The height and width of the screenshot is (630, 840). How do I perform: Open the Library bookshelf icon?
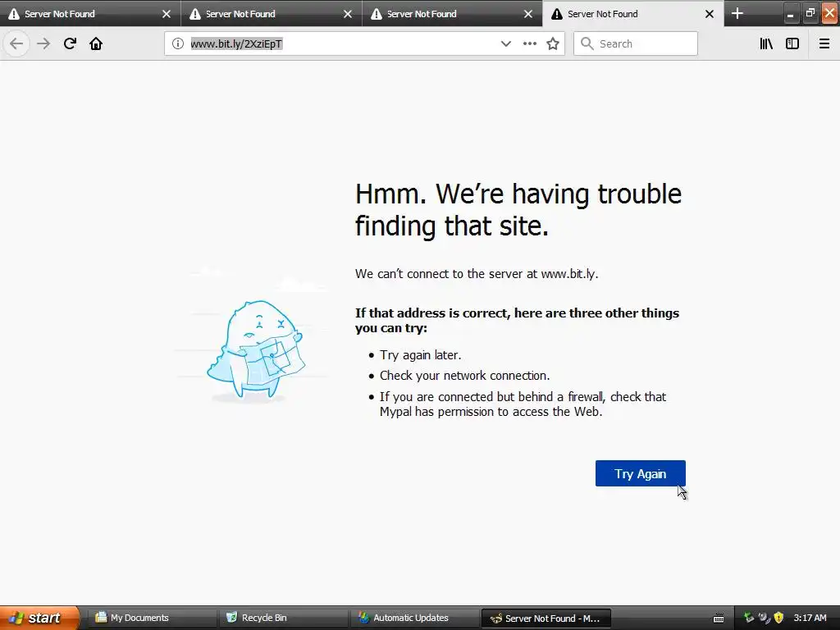766,43
